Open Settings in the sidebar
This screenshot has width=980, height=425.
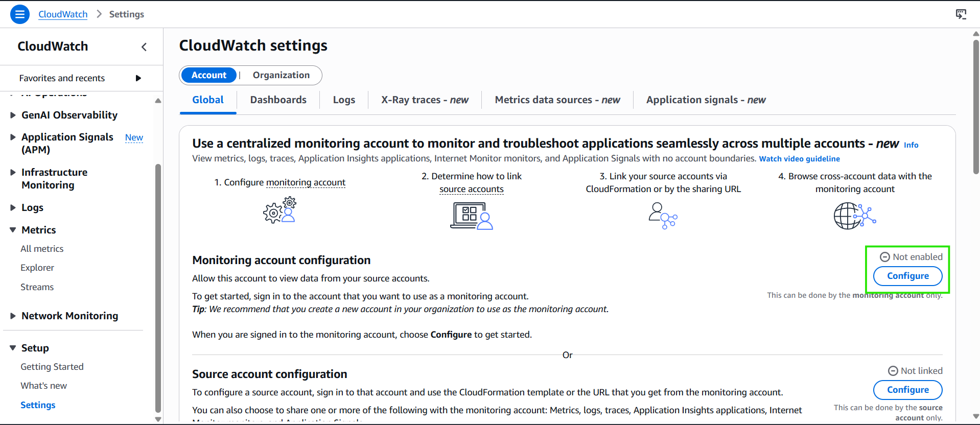coord(38,405)
